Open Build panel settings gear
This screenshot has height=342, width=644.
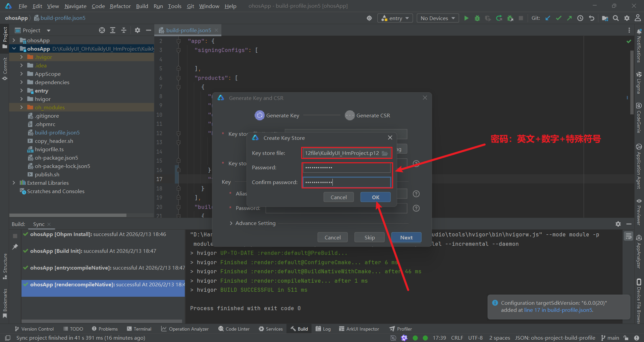pos(618,224)
